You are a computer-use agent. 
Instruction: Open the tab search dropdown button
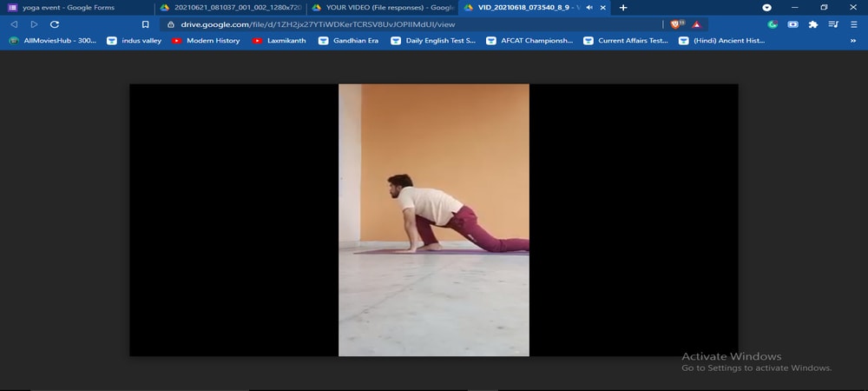click(x=766, y=8)
